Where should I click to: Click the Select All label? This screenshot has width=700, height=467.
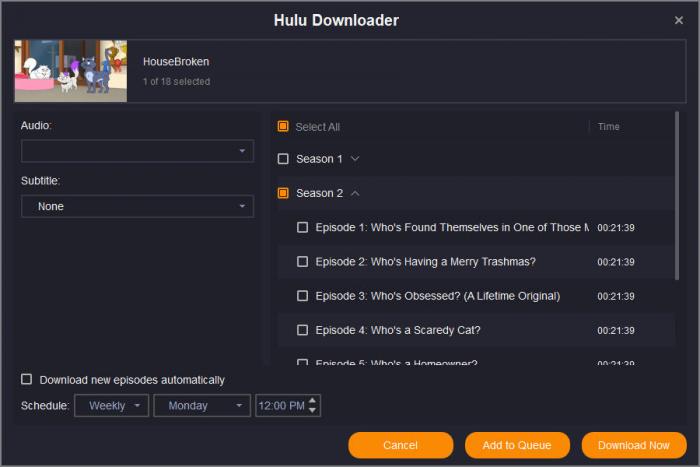pyautogui.click(x=317, y=127)
